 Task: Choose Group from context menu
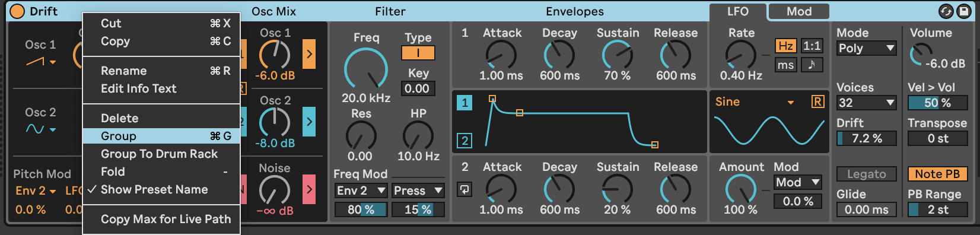(161, 136)
